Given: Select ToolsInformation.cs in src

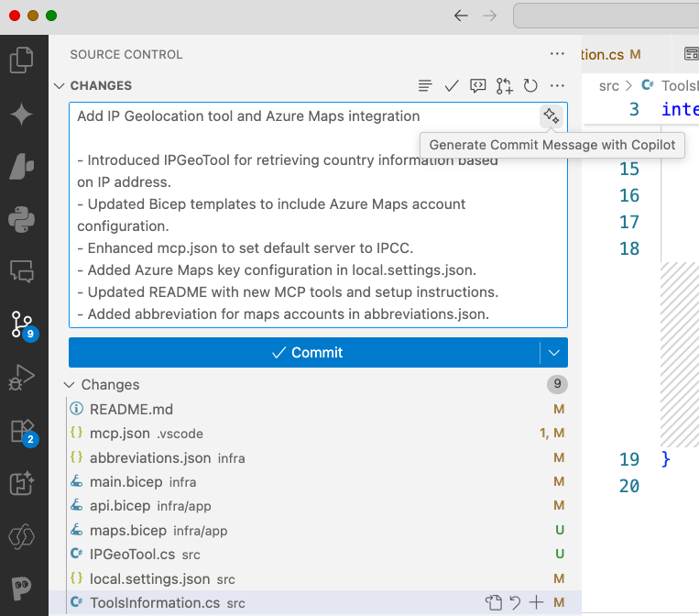Looking at the screenshot, I should pos(316,602).
